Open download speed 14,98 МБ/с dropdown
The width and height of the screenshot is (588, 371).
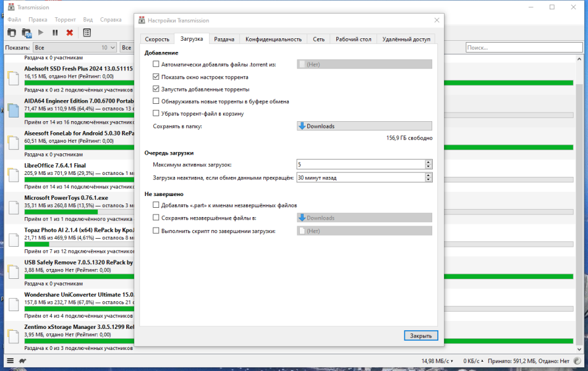point(437,361)
